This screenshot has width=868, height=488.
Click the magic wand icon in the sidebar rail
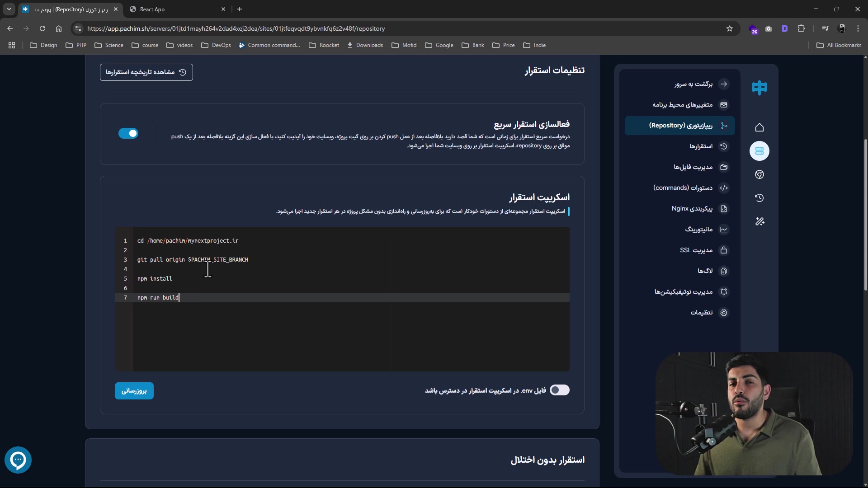point(759,221)
